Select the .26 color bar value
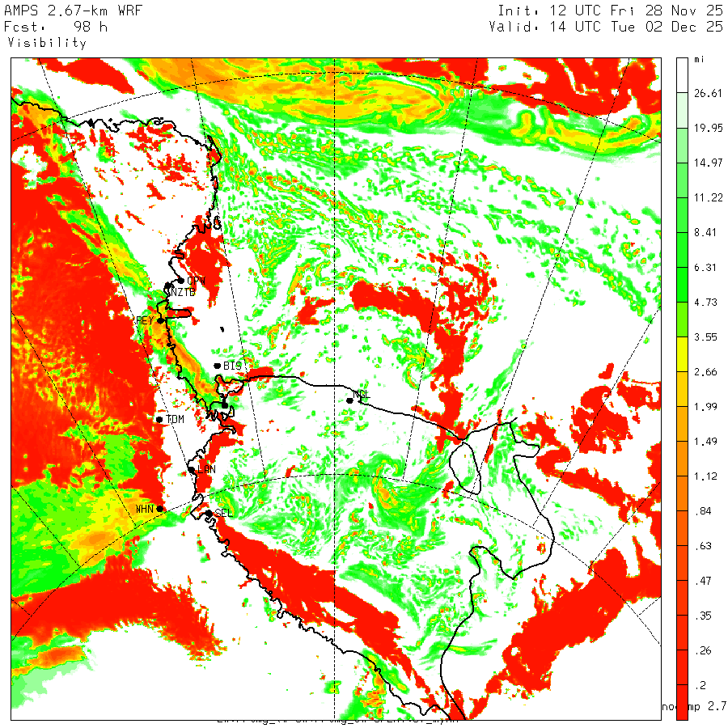The image size is (728, 728). 703,650
